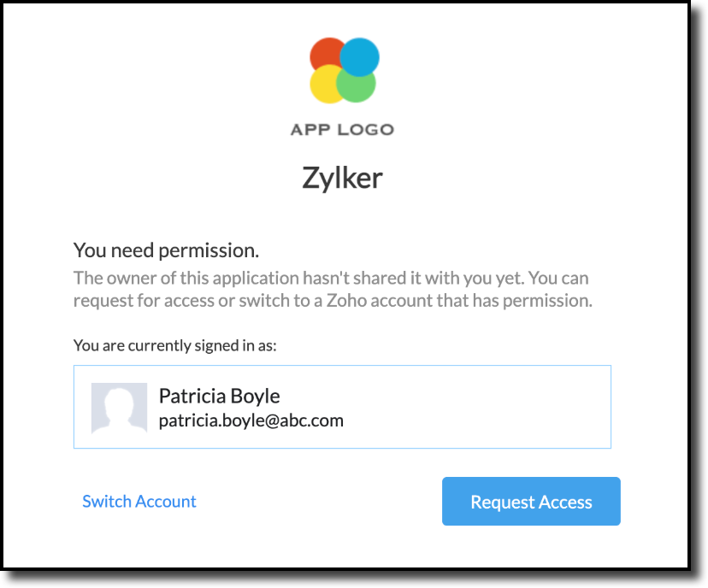
Task: Click the word "Switch" in the account link
Action: pos(106,502)
